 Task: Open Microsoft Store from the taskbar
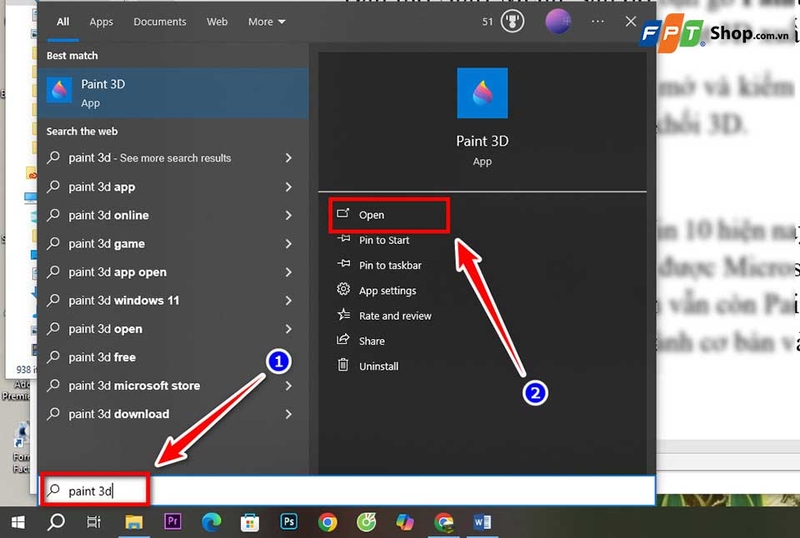pos(250,522)
